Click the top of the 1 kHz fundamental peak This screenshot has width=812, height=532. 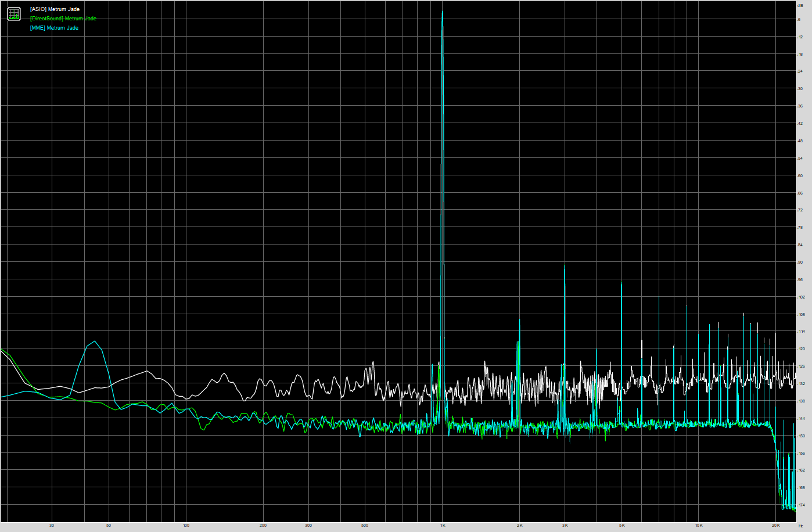tap(443, 12)
